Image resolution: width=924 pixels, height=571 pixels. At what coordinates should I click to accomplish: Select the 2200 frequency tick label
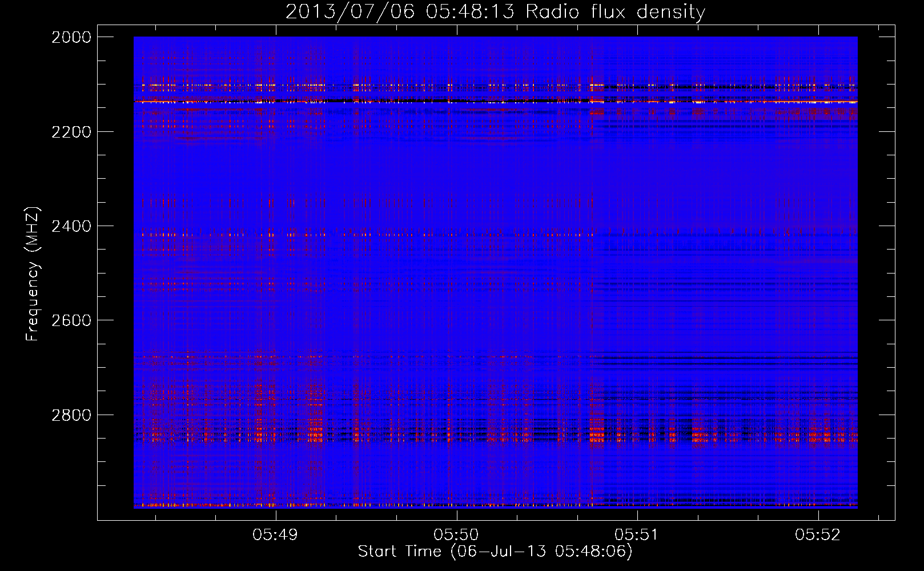point(71,131)
